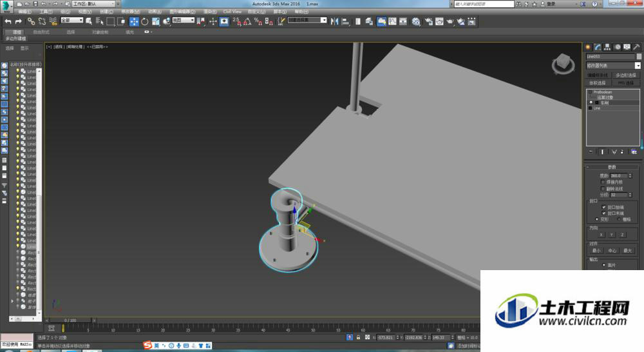The image size is (644, 352).
Task: Switch to the Hierarchy command panel tab
Action: [x=607, y=47]
